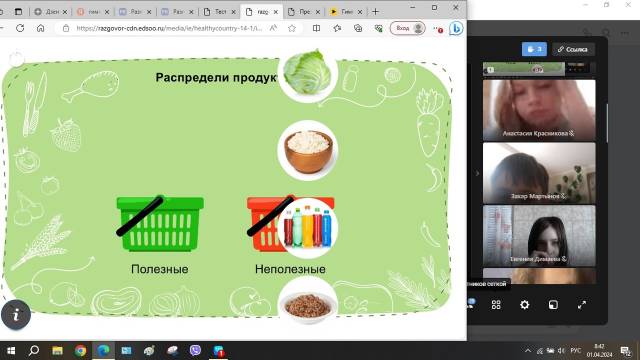Launch Google Chrome from the taskbar
The height and width of the screenshot is (360, 640).
80,351
